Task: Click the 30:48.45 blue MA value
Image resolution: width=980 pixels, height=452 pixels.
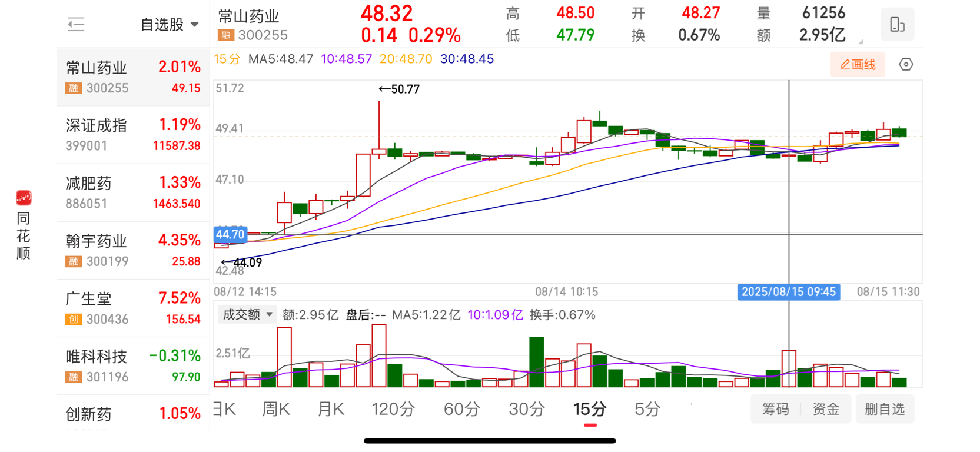Action: click(467, 59)
